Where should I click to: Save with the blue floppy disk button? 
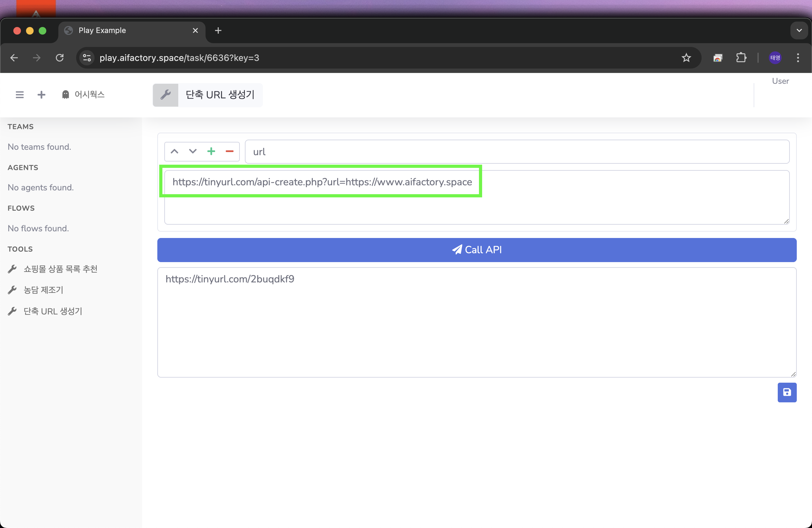787,392
